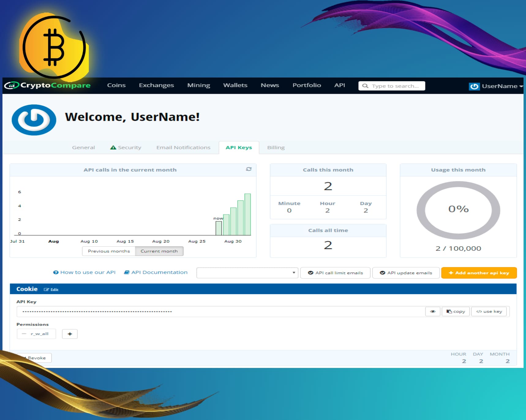Switch to the Email Notifications tab
Image resolution: width=526 pixels, height=420 pixels.
click(x=183, y=147)
